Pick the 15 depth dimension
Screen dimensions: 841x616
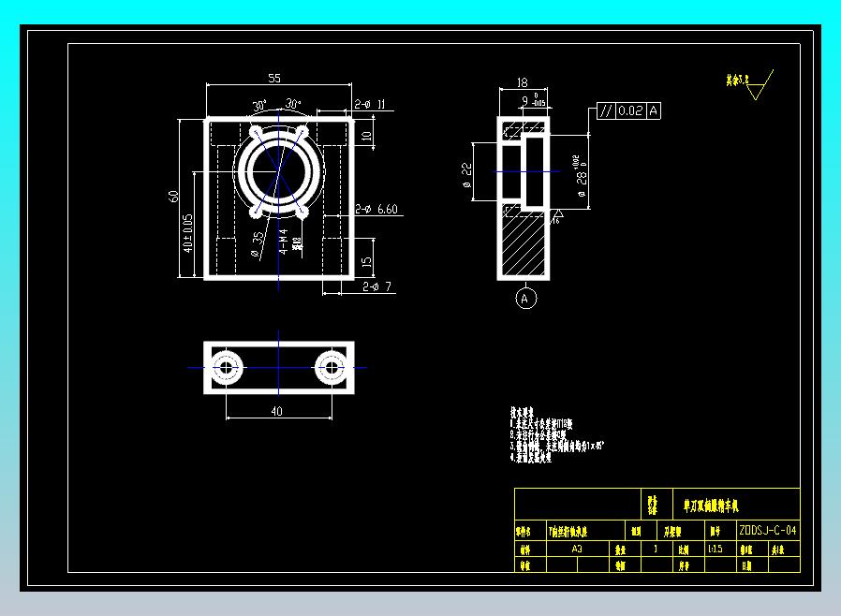pos(366,261)
